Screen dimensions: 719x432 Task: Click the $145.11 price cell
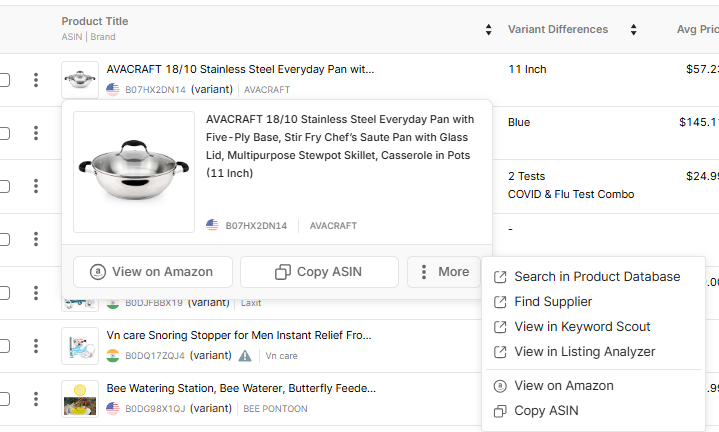(x=699, y=122)
